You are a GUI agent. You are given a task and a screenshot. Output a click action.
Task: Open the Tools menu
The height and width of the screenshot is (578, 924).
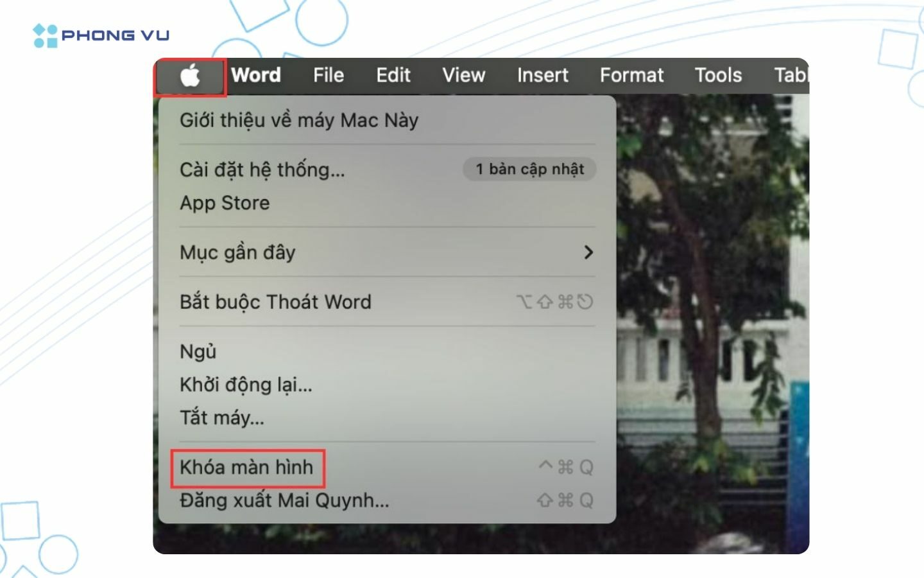719,75
